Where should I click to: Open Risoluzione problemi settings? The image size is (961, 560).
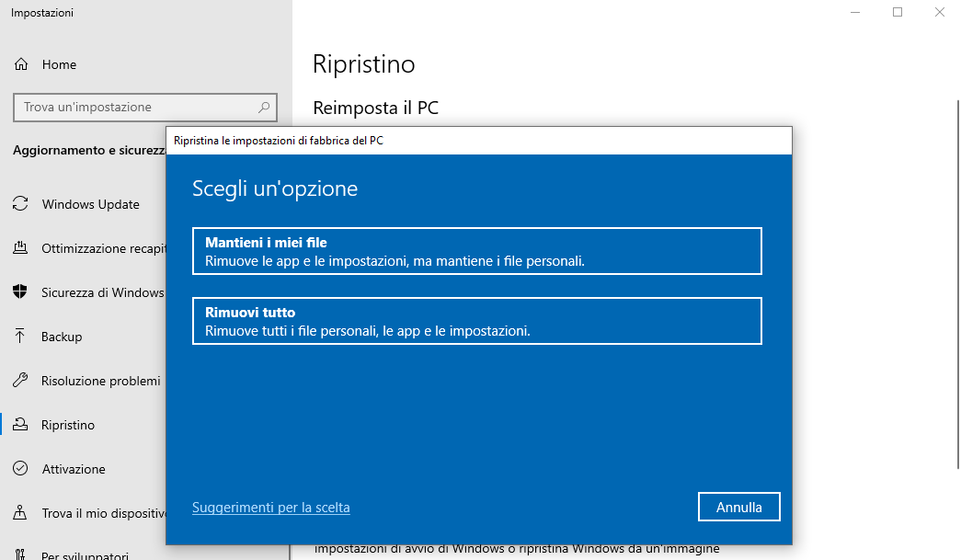pyautogui.click(x=101, y=380)
